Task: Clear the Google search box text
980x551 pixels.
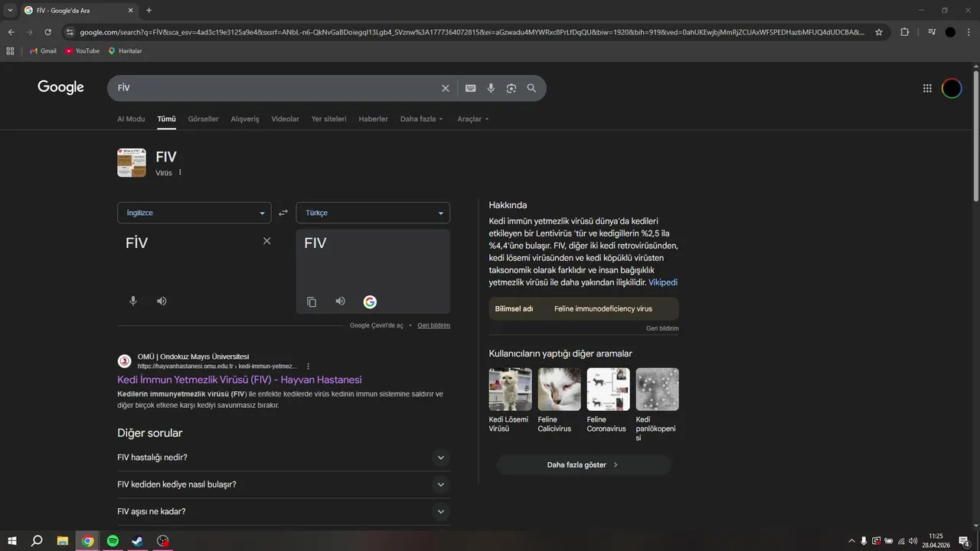Action: point(446,88)
